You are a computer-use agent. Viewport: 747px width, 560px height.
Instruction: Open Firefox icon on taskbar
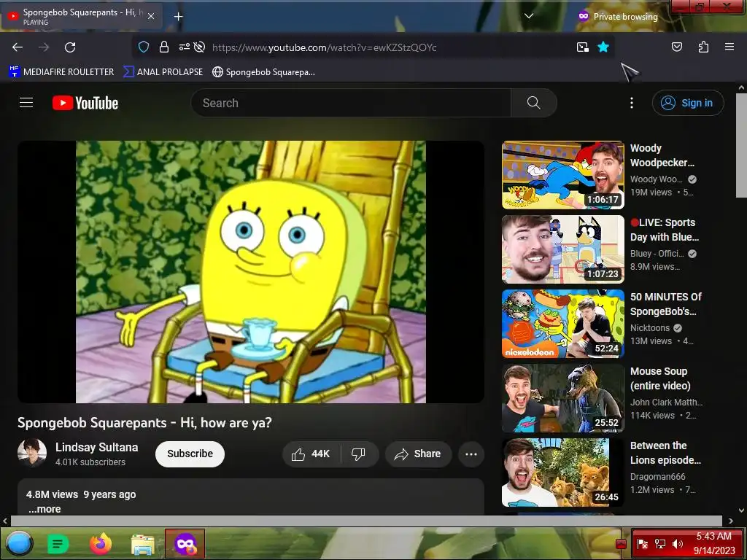click(101, 543)
